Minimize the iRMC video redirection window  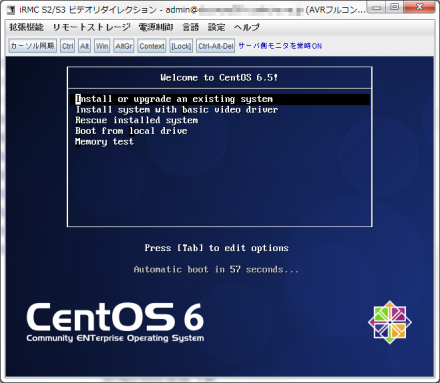click(x=376, y=7)
